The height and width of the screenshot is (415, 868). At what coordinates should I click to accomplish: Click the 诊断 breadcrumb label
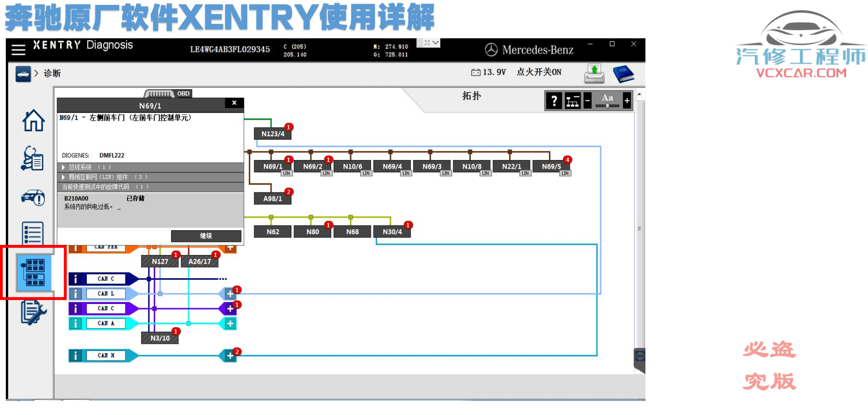[52, 73]
